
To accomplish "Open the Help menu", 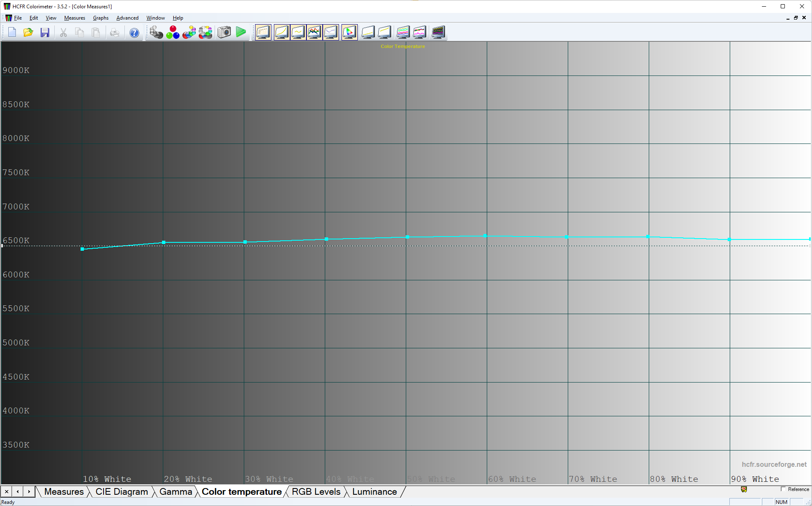I will tap(178, 18).
